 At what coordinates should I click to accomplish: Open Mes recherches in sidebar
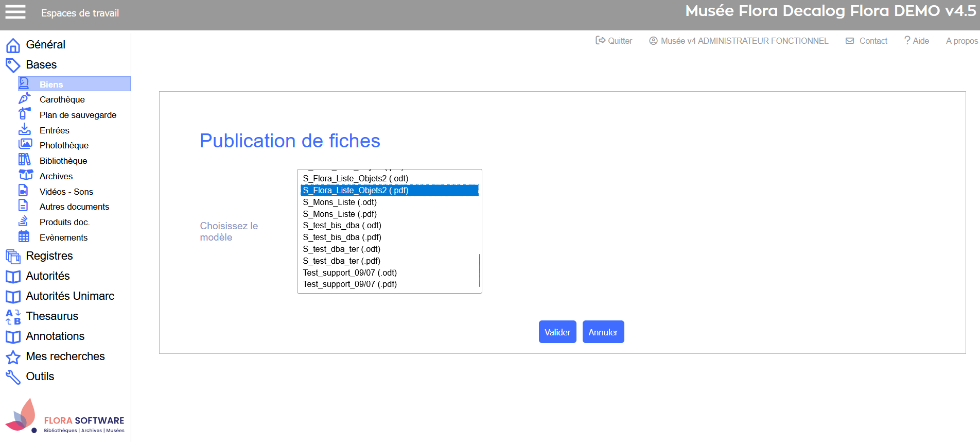pos(65,356)
